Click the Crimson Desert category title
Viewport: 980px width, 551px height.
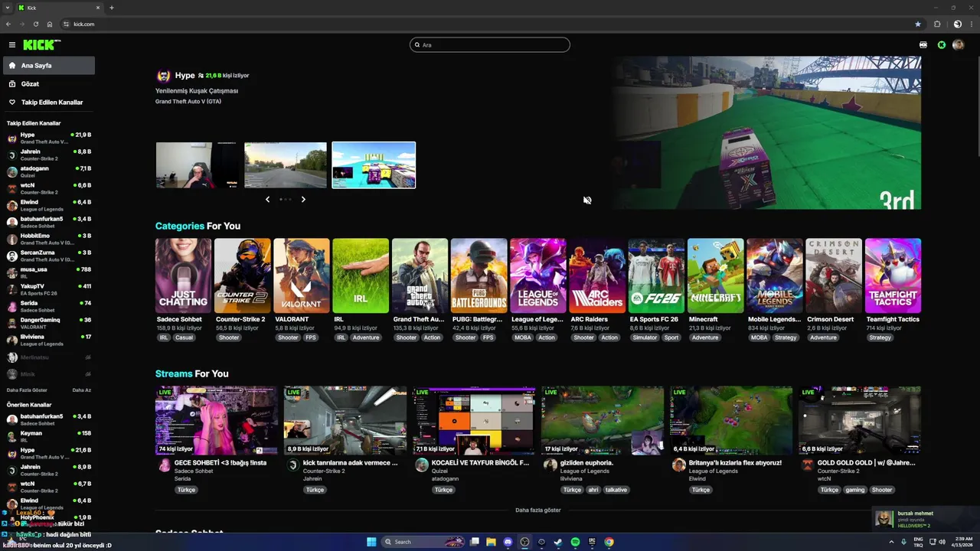[x=830, y=319]
